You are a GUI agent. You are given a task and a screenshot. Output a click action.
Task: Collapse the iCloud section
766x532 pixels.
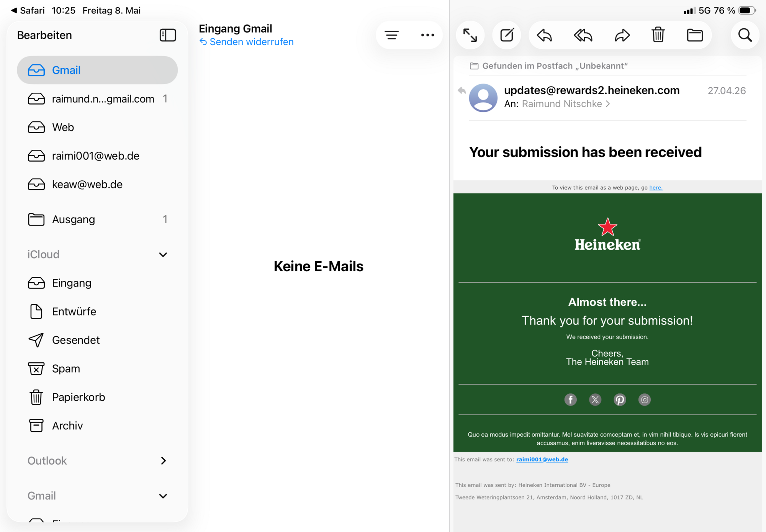coord(163,255)
